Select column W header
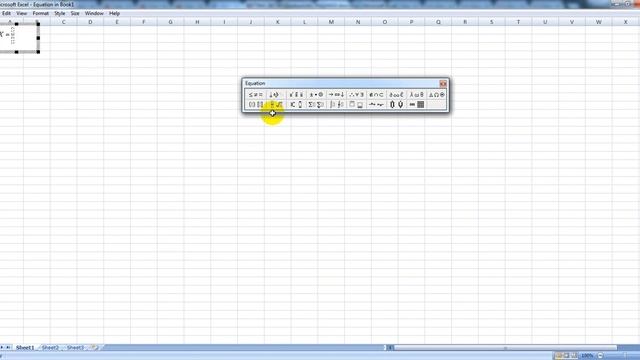Image resolution: width=640 pixels, height=360 pixels. coord(599,22)
